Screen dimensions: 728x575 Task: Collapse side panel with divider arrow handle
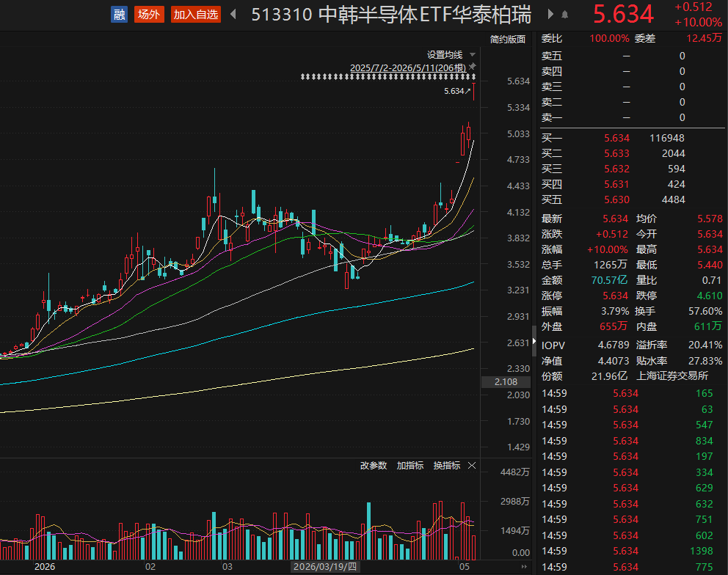click(x=534, y=341)
